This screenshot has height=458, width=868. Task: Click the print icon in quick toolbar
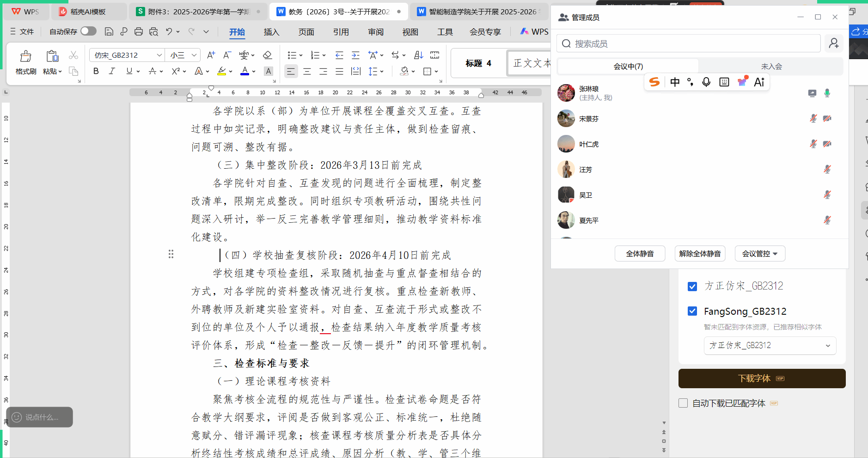pyautogui.click(x=139, y=31)
